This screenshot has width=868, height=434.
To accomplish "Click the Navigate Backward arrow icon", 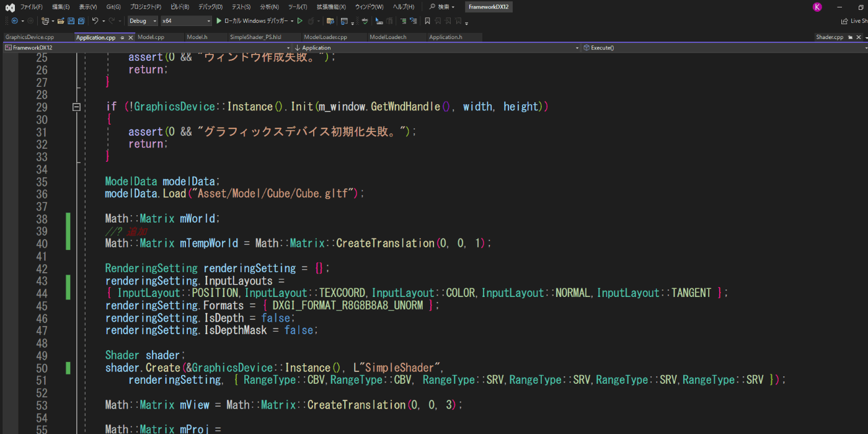I will tap(14, 21).
